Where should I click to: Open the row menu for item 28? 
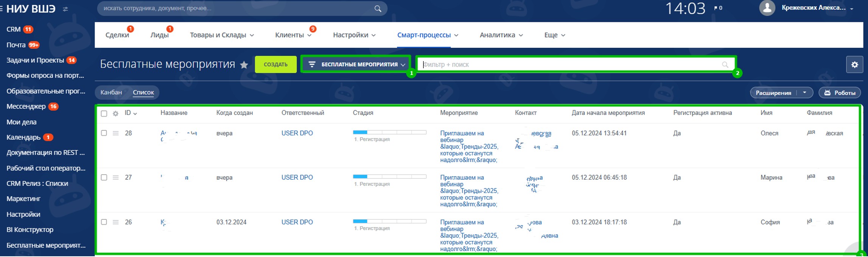pos(115,133)
